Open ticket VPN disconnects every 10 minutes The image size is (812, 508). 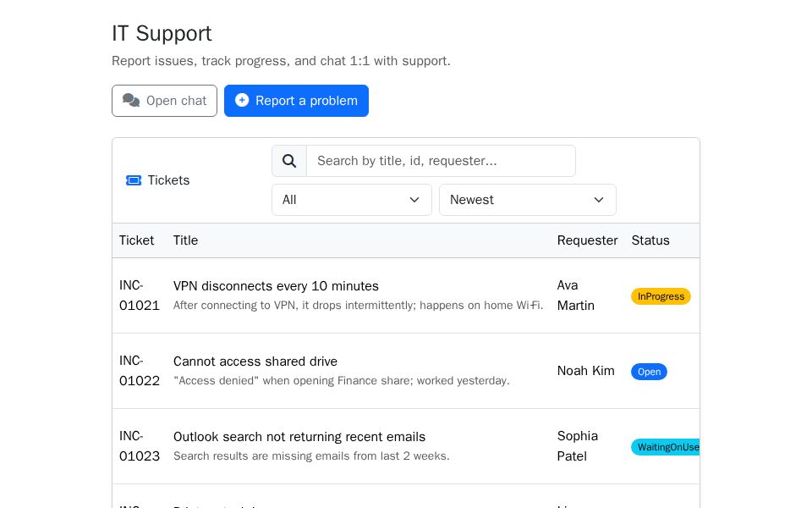(276, 286)
